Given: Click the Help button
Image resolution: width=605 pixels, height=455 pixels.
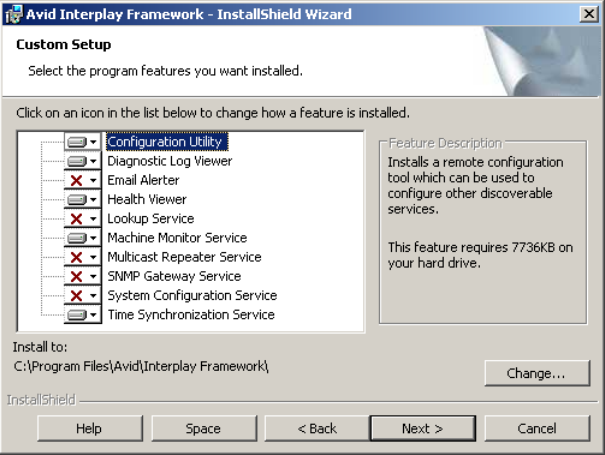Looking at the screenshot, I should (90, 428).
